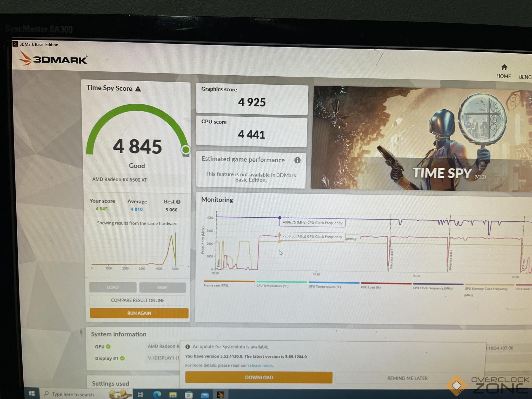Click REMIND ME LATER button

click(407, 378)
